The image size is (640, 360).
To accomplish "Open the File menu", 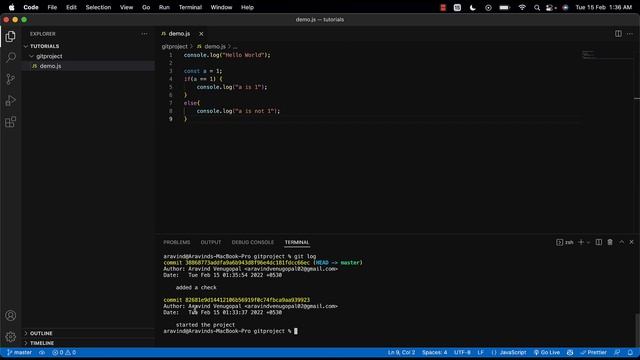I will pyautogui.click(x=52, y=7).
